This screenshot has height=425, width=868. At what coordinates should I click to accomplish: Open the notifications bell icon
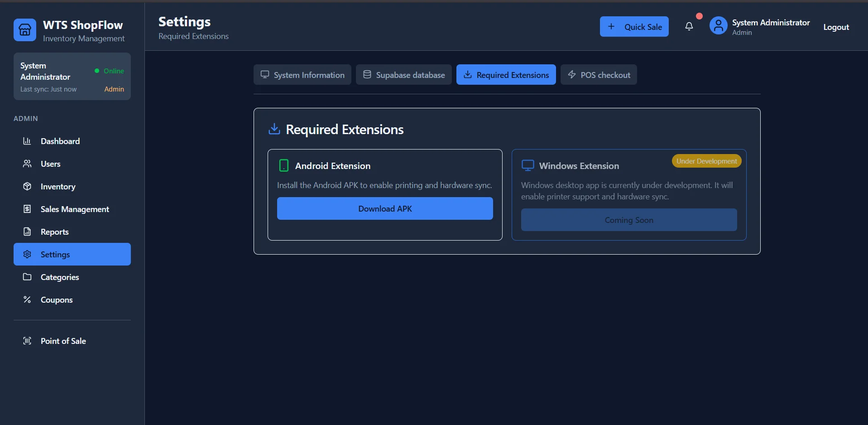[x=689, y=27]
